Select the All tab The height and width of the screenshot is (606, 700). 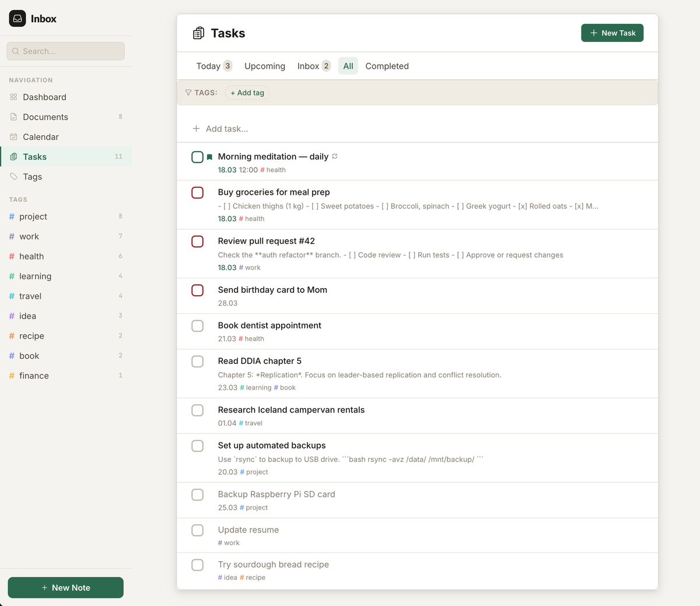(348, 66)
